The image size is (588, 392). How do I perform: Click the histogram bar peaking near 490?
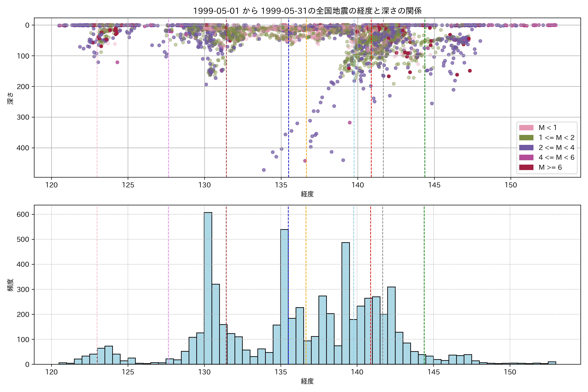pyautogui.click(x=345, y=302)
